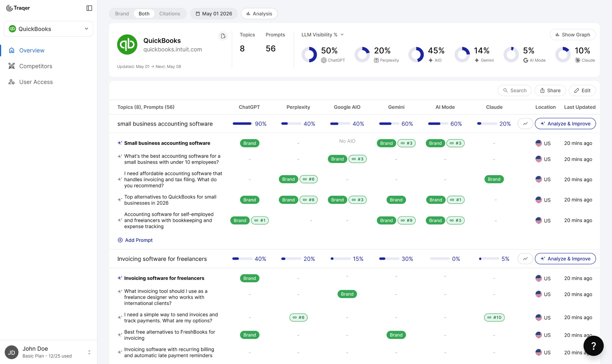
Task: Open Competitors in the sidebar
Action: [x=36, y=66]
